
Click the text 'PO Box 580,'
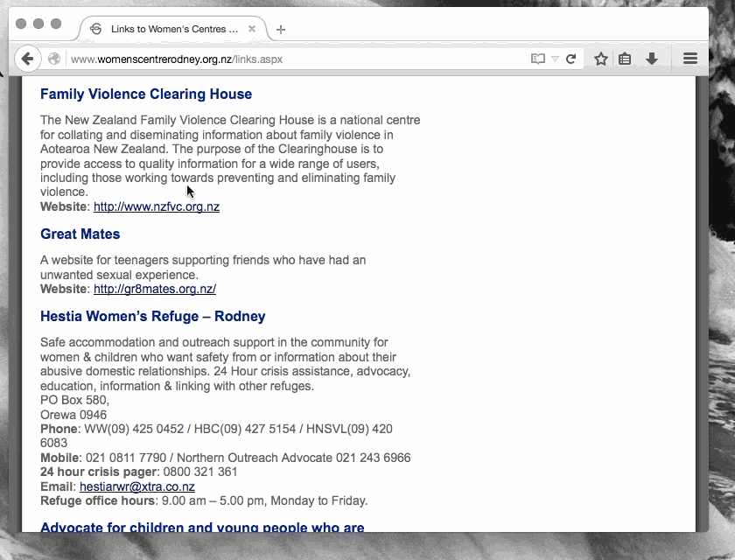pos(74,400)
